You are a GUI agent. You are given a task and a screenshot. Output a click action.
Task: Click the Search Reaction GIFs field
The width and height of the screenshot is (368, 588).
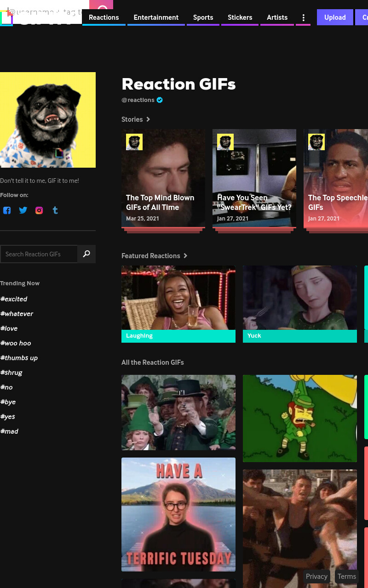click(x=39, y=254)
